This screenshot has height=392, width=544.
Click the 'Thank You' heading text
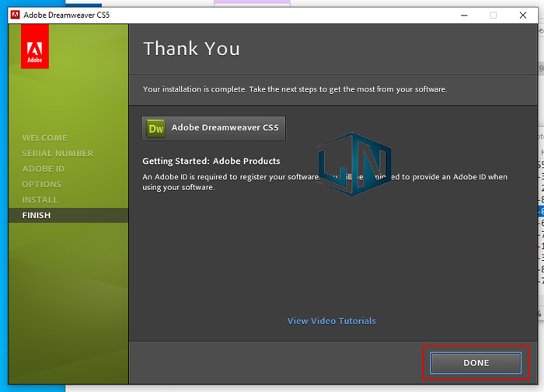191,49
